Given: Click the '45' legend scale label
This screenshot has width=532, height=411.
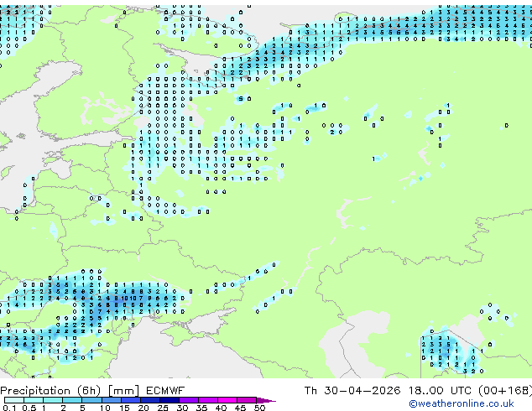Looking at the screenshot, I should pos(240,408).
